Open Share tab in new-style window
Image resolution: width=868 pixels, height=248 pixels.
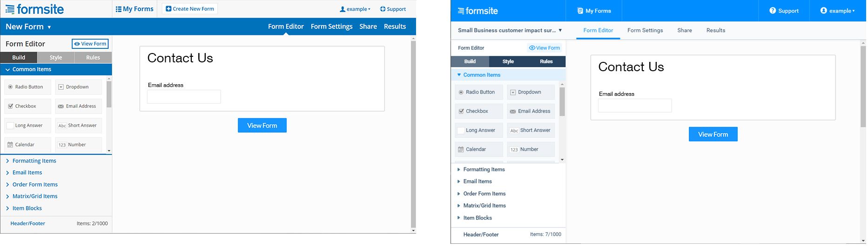tap(685, 30)
